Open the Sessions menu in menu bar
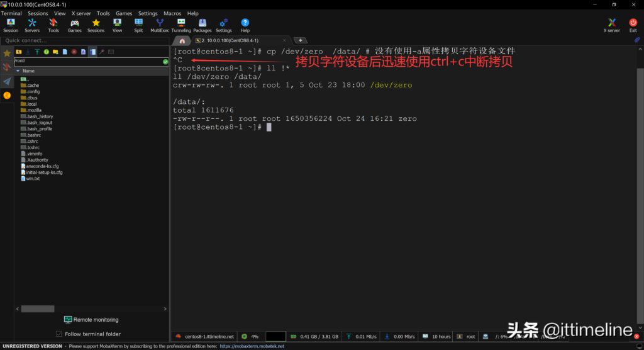 38,13
